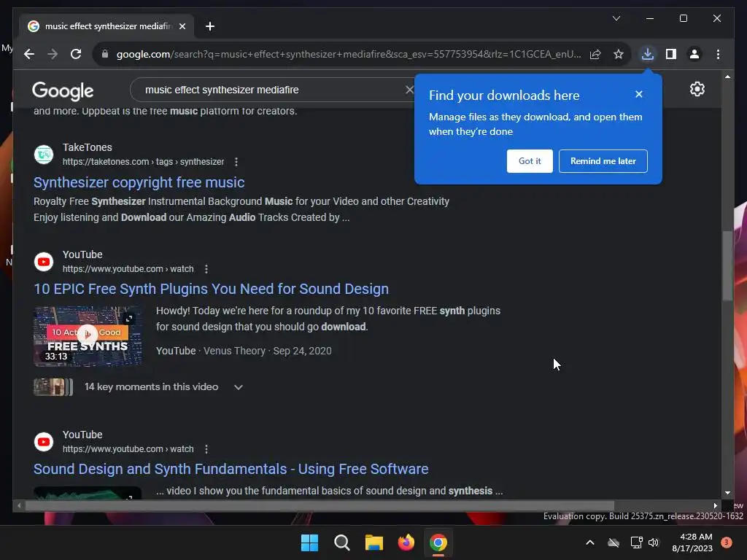Clear the Google search box text
This screenshot has height=560, width=747.
(409, 90)
